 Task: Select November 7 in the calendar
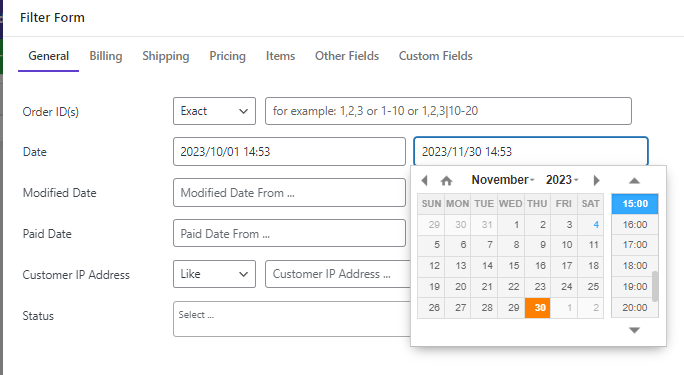click(484, 245)
